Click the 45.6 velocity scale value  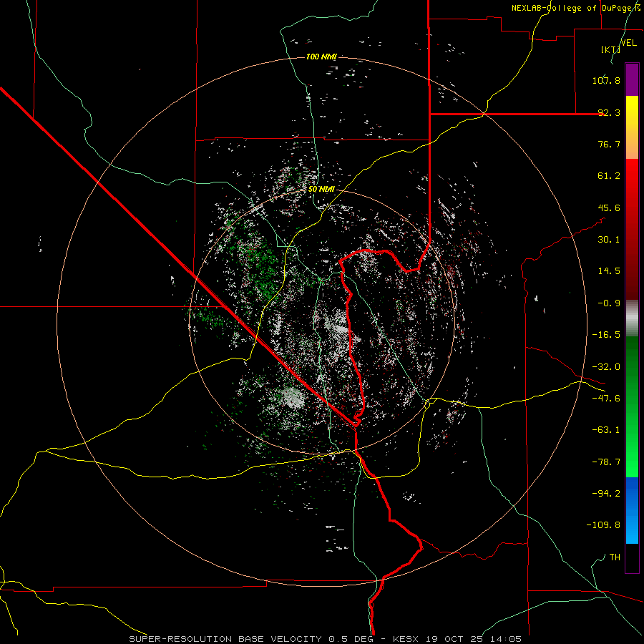click(609, 208)
